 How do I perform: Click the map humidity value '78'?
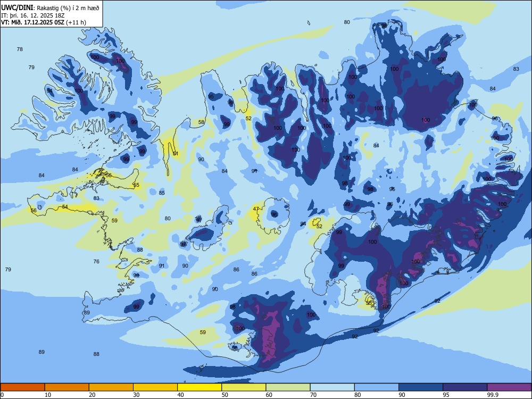point(20,49)
